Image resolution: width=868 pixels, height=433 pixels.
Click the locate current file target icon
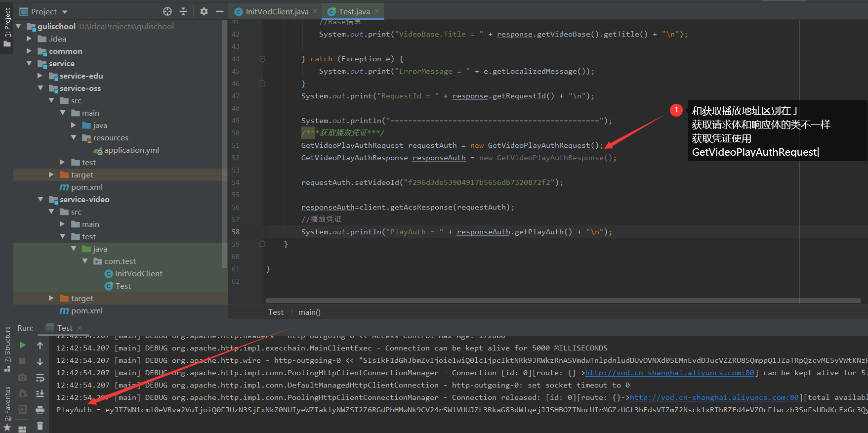coord(167,11)
